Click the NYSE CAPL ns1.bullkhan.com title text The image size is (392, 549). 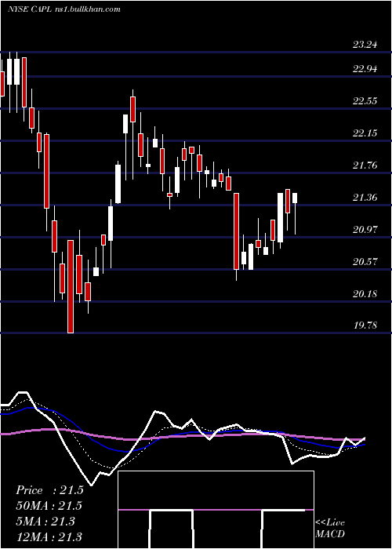tap(64, 9)
